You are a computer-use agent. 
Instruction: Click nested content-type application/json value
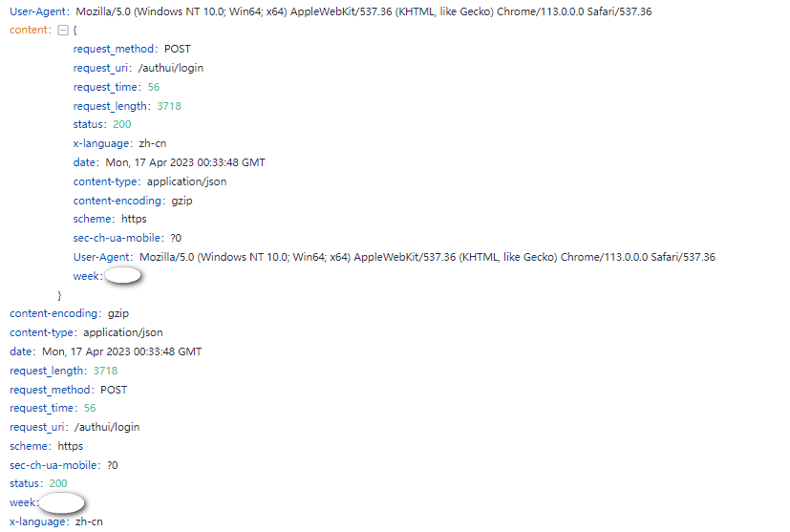click(187, 181)
